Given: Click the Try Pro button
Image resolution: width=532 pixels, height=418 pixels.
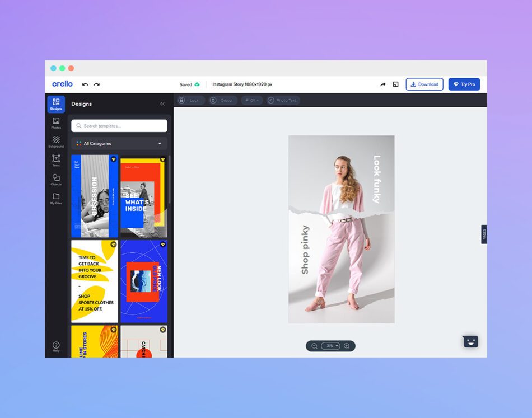Looking at the screenshot, I should 464,84.
